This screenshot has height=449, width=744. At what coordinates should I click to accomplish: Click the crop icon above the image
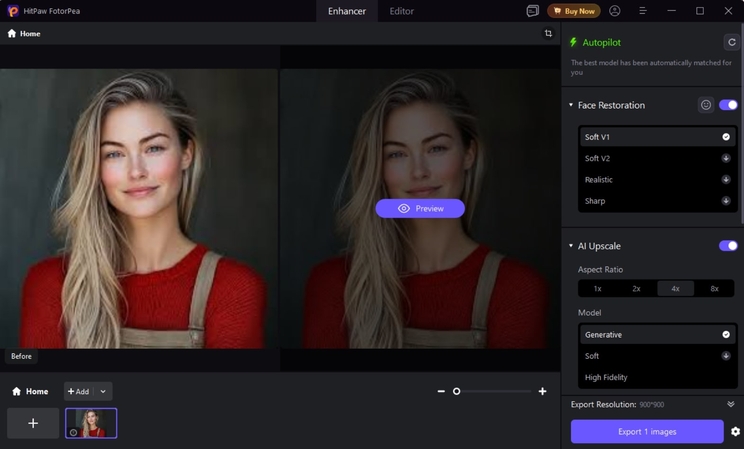548,33
